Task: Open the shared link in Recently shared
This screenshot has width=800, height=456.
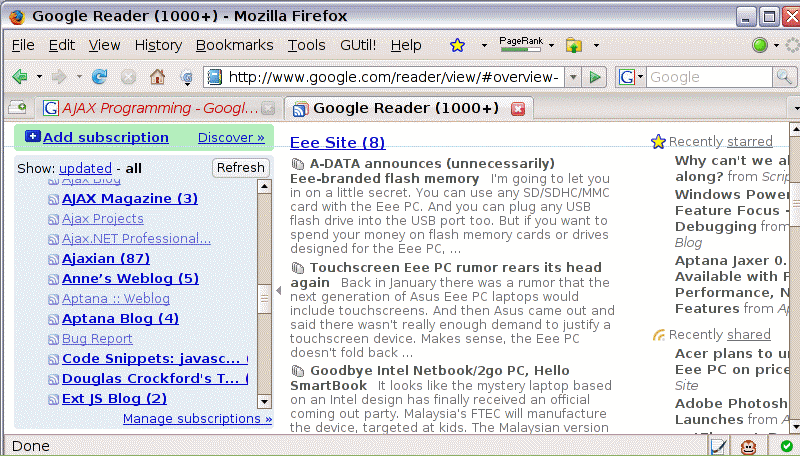Action: [748, 335]
